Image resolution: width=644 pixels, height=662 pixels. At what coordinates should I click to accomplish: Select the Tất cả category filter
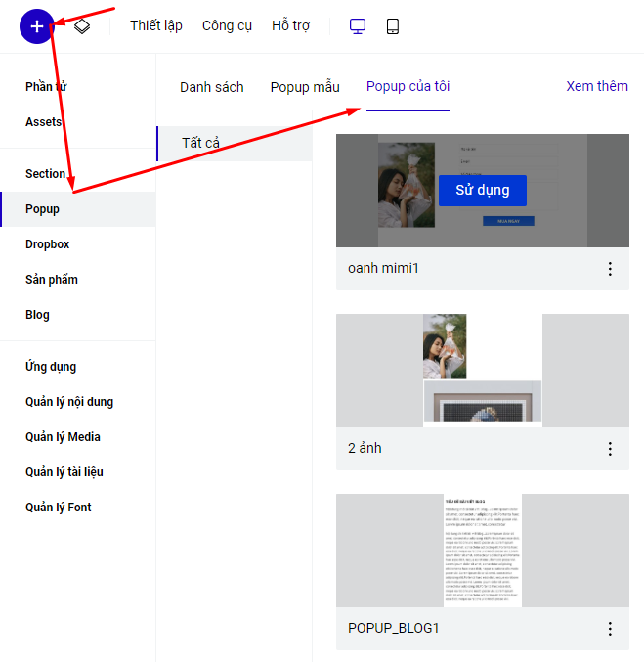pos(200,143)
